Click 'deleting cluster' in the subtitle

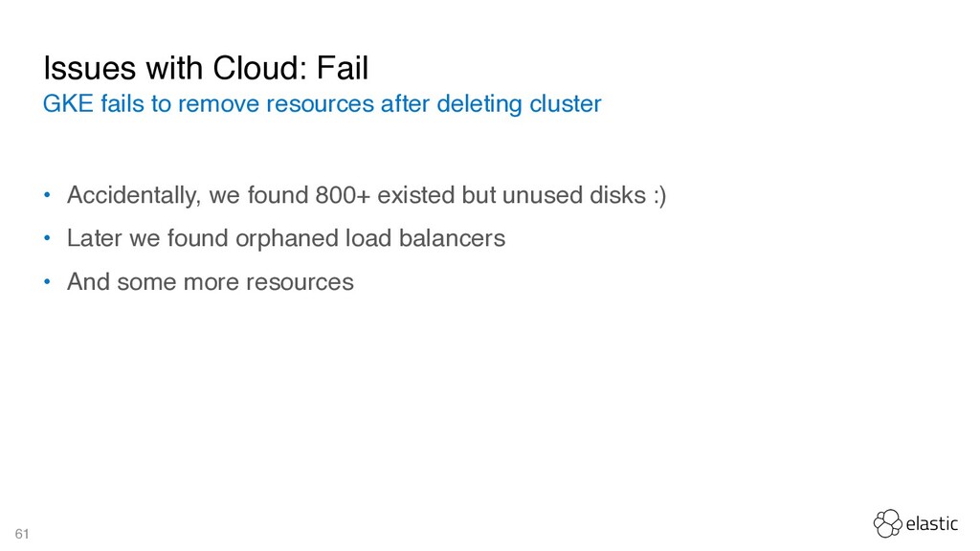click(x=519, y=103)
